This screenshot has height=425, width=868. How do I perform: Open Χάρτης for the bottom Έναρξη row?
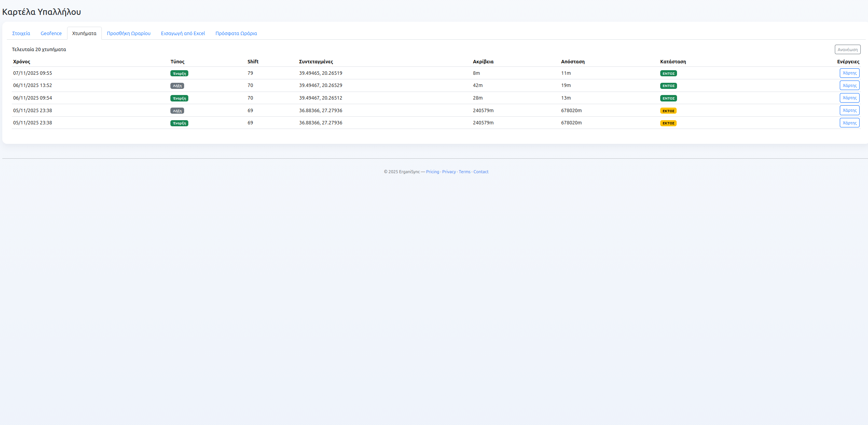(x=849, y=123)
